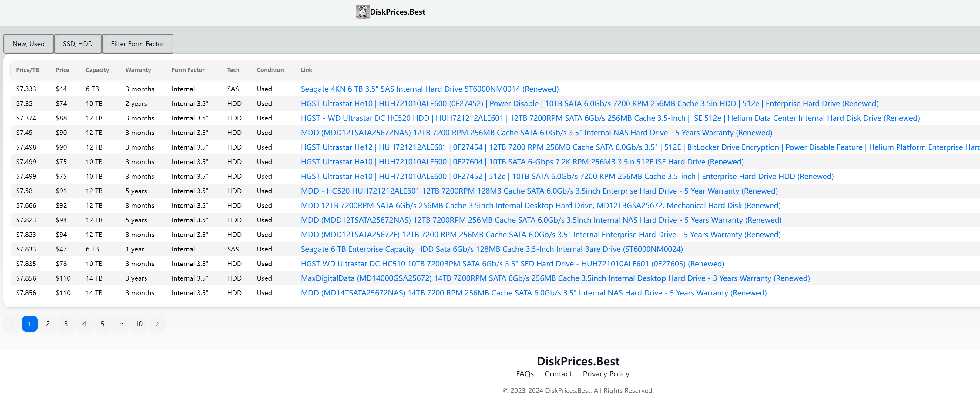Click the previous page left chevron
This screenshot has height=405, width=980.
pyautogui.click(x=12, y=323)
